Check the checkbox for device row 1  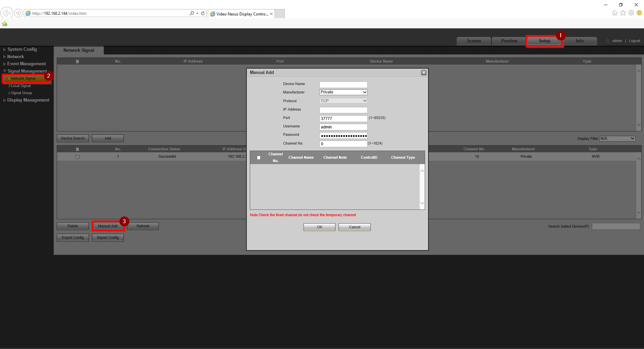click(x=77, y=157)
